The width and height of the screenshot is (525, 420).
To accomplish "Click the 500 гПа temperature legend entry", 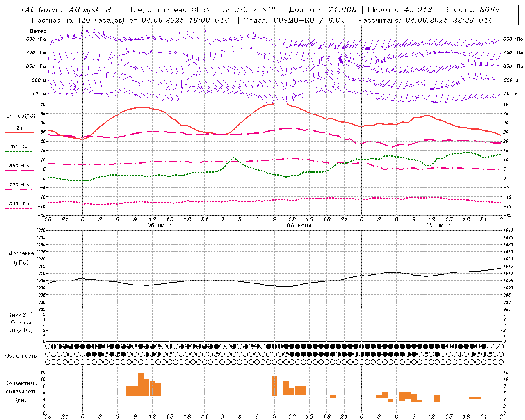I will click(x=19, y=204).
